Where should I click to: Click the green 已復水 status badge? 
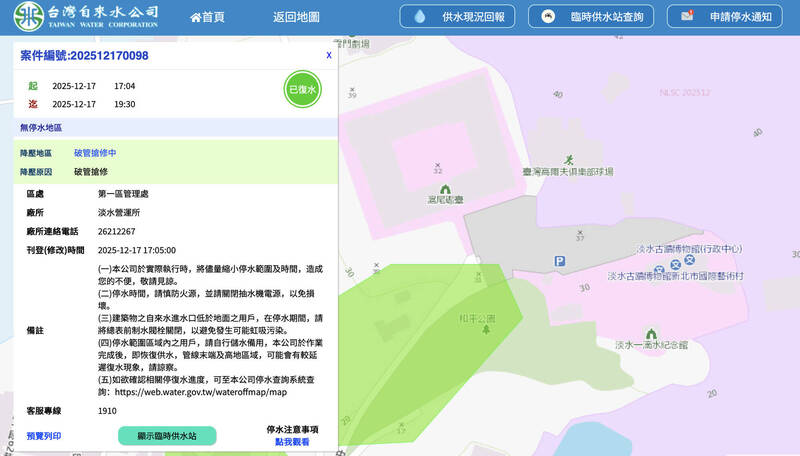(x=301, y=90)
